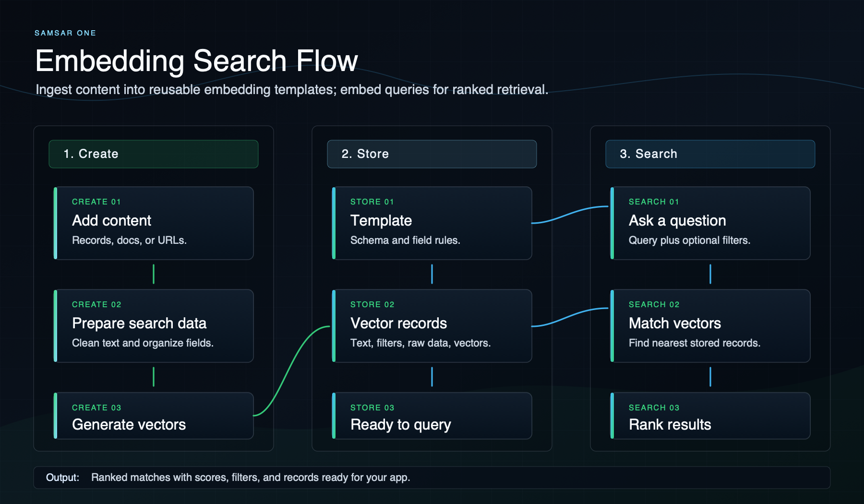Click the blue curve from Template to Ask a question
864x504 pixels.
[x=570, y=215]
